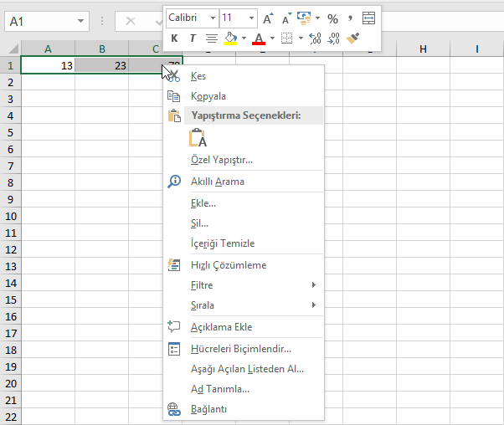The height and width of the screenshot is (425, 504).
Task: Click cell B1 containing 23
Action: pyautogui.click(x=102, y=65)
